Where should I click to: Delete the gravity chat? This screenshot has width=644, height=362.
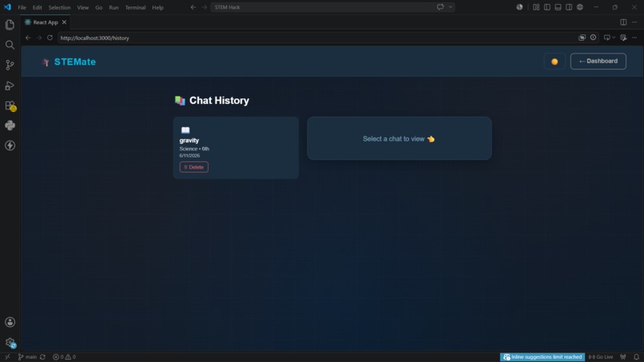(x=194, y=167)
